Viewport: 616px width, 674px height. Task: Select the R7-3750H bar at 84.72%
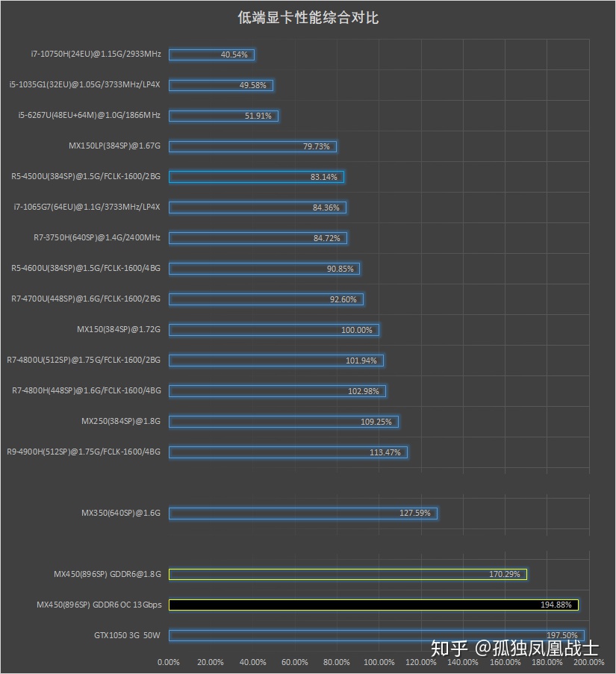click(258, 237)
